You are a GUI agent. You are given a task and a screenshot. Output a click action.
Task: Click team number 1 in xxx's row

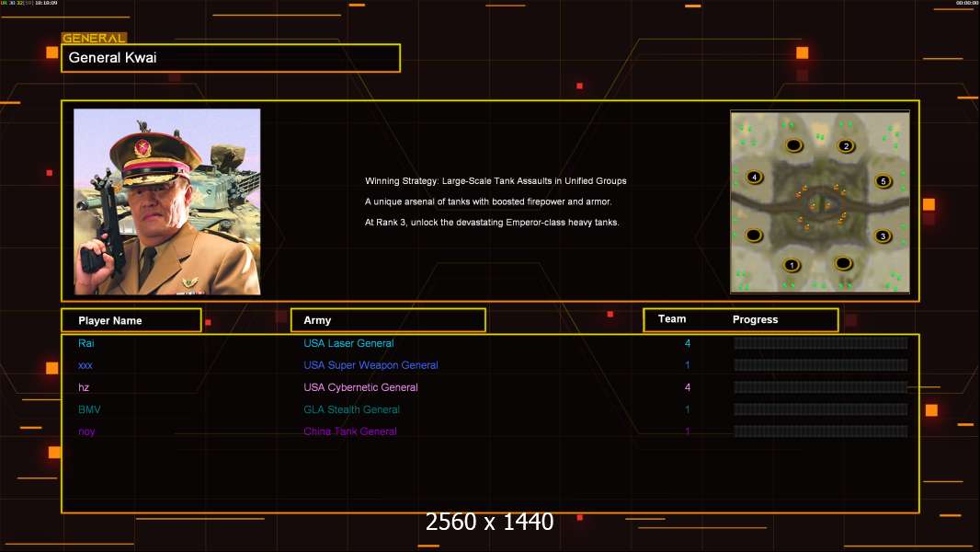688,365
